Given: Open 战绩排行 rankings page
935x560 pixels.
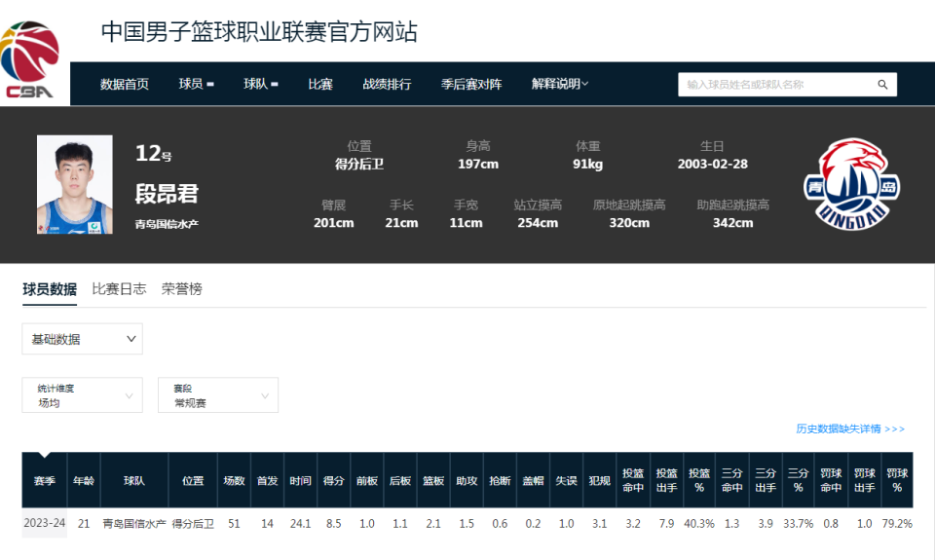Looking at the screenshot, I should (387, 84).
